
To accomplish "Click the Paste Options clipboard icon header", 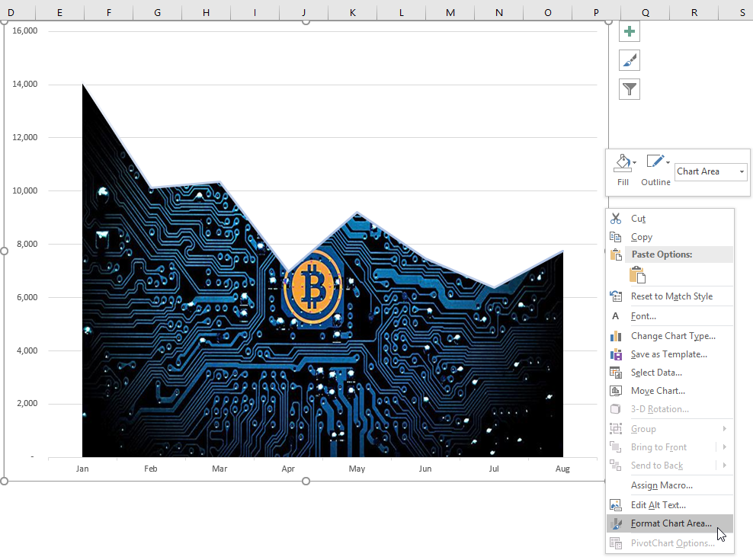I will click(616, 254).
